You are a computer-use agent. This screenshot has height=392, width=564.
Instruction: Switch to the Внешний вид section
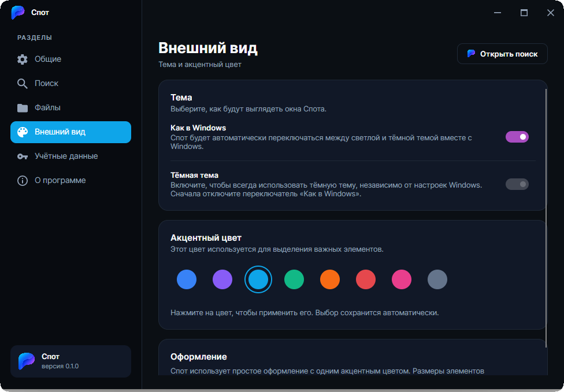tap(71, 132)
